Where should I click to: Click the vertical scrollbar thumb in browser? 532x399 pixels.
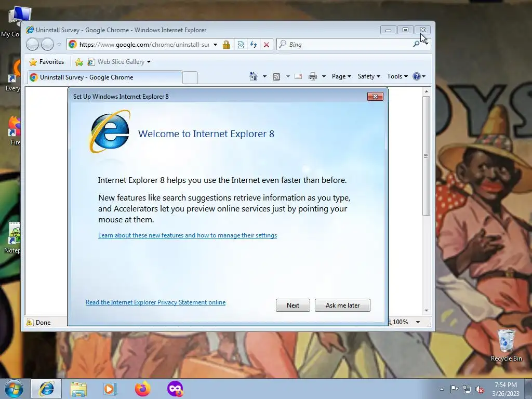click(x=427, y=156)
